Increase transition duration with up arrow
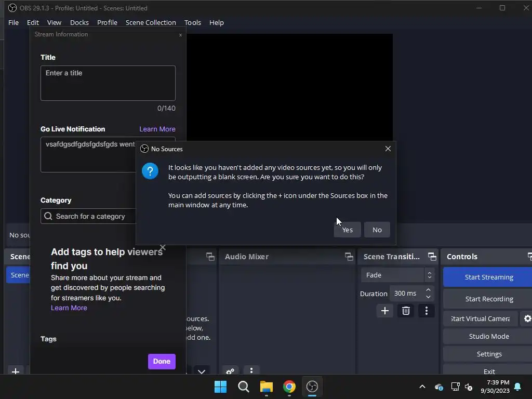Viewport: 532px width, 399px height. 428,290
